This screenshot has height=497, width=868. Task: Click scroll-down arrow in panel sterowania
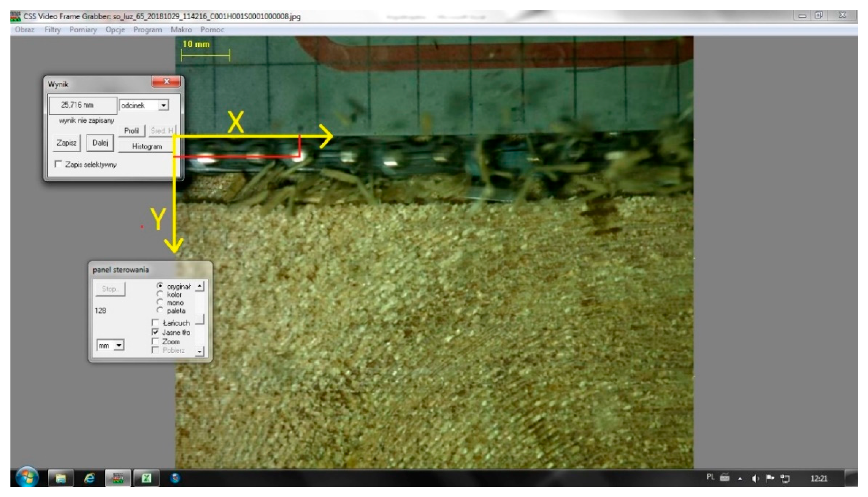pos(200,351)
